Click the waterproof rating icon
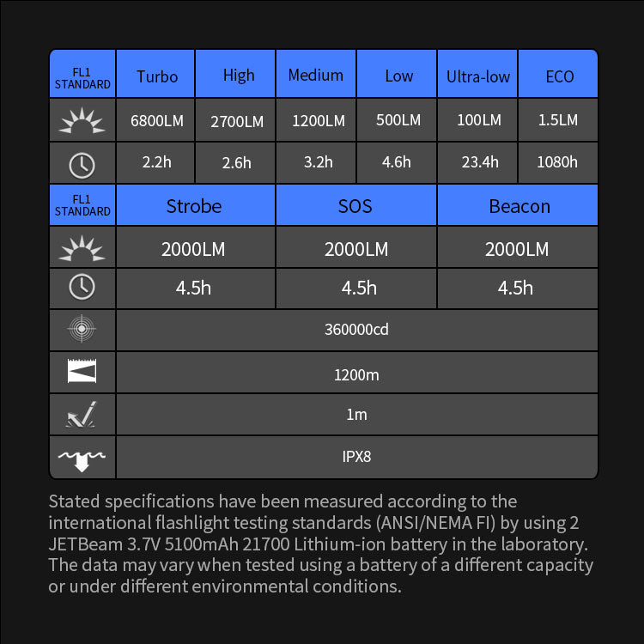The image size is (644, 644). click(x=82, y=458)
